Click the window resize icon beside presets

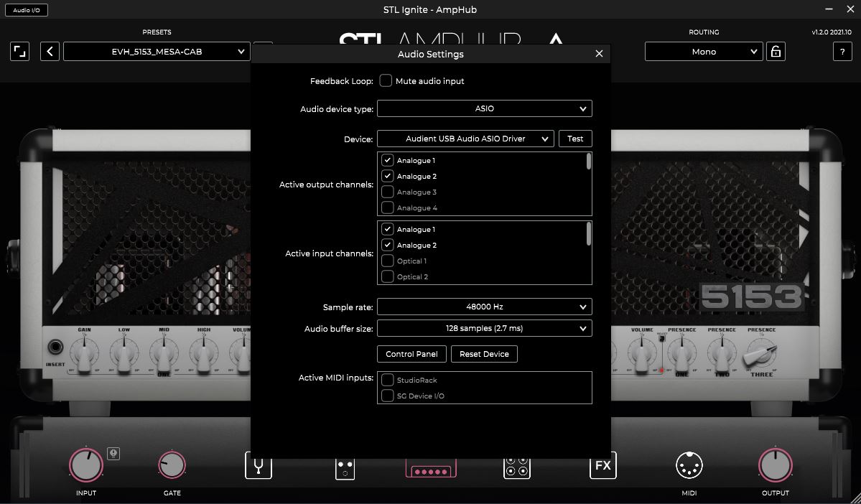[x=20, y=52]
